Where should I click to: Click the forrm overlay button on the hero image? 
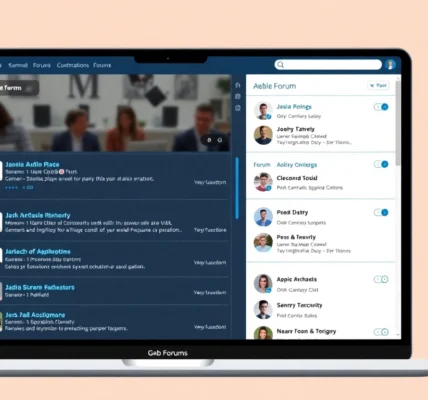click(x=19, y=88)
